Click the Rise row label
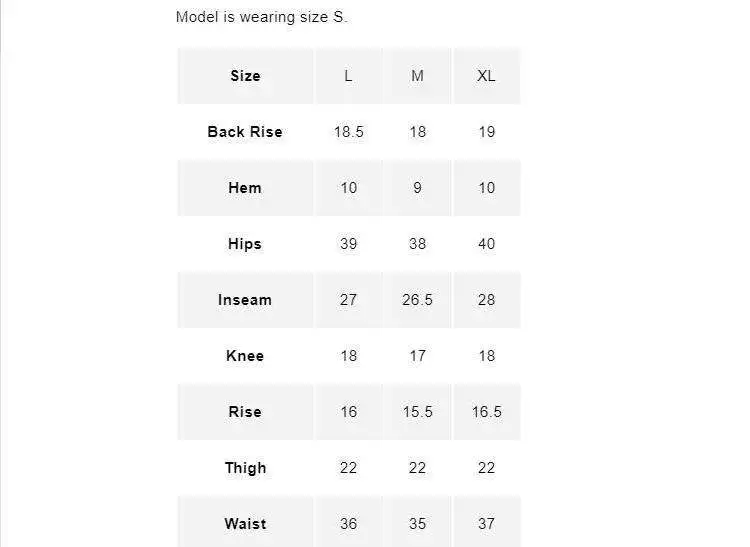 pyautogui.click(x=245, y=412)
